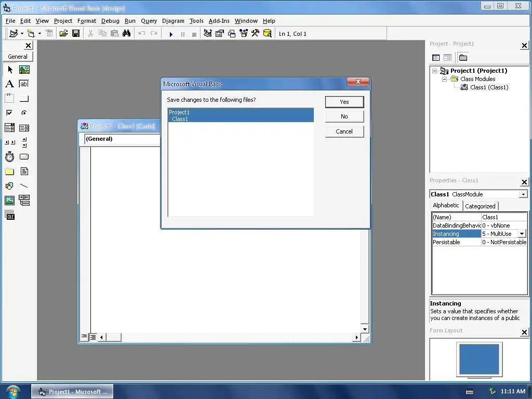
Task: Click the Undo toolbar icon
Action: pyautogui.click(x=142, y=33)
